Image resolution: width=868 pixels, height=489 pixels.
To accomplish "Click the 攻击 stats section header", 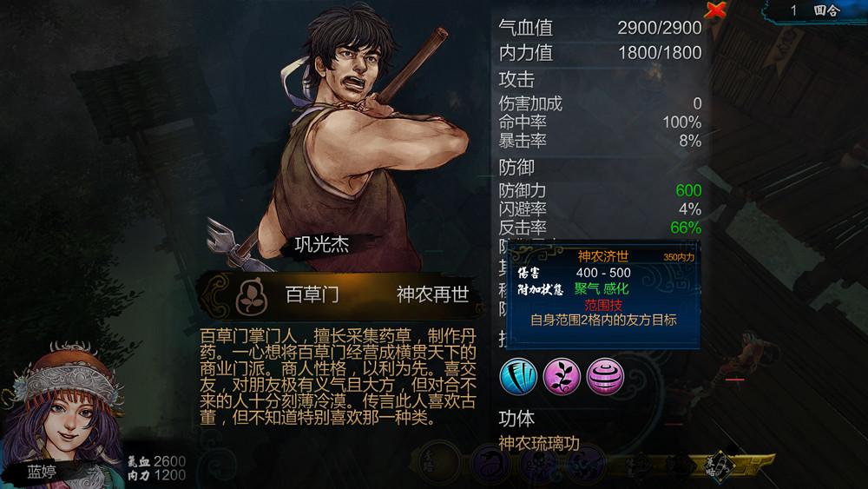I will click(x=516, y=79).
